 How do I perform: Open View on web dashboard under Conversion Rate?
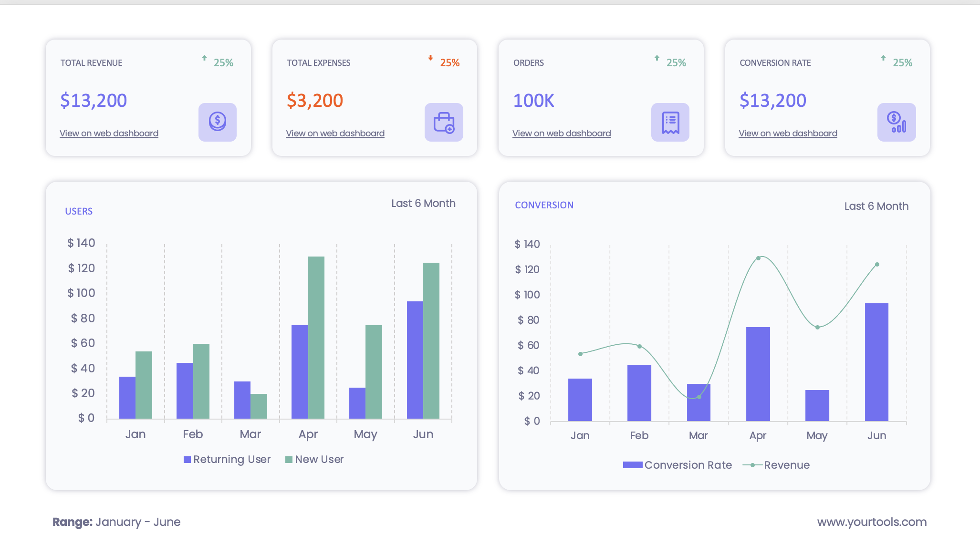click(788, 134)
